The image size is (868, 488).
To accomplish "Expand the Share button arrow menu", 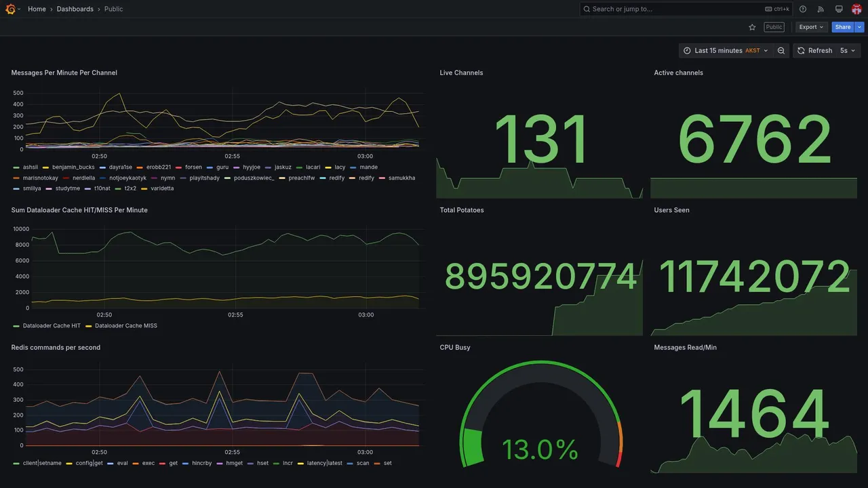I will click(859, 27).
